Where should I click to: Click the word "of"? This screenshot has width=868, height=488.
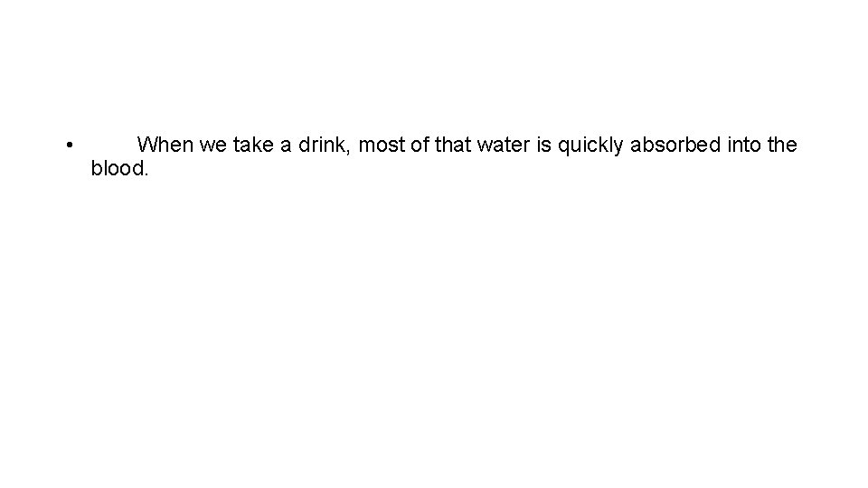click(x=420, y=145)
